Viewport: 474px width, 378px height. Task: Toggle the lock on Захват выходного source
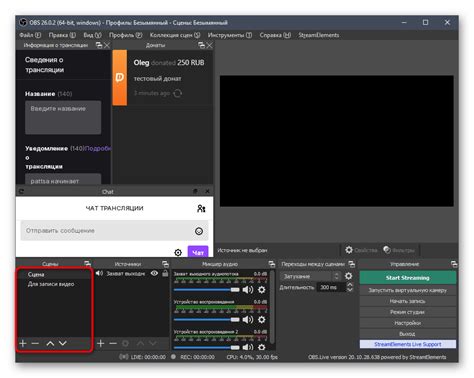tap(165, 273)
